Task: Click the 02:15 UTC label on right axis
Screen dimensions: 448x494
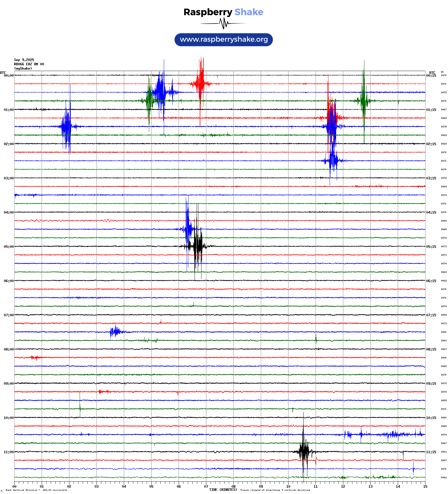Action: pos(431,144)
